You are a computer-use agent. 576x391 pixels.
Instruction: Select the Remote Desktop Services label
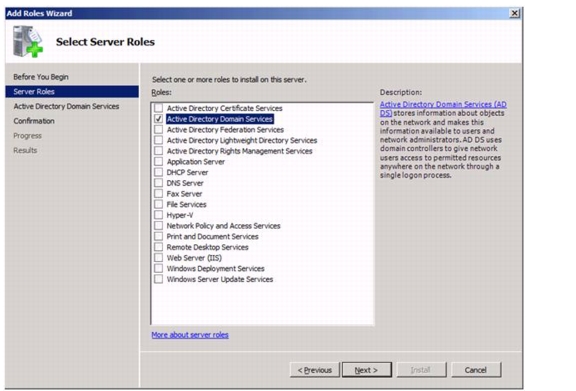208,247
